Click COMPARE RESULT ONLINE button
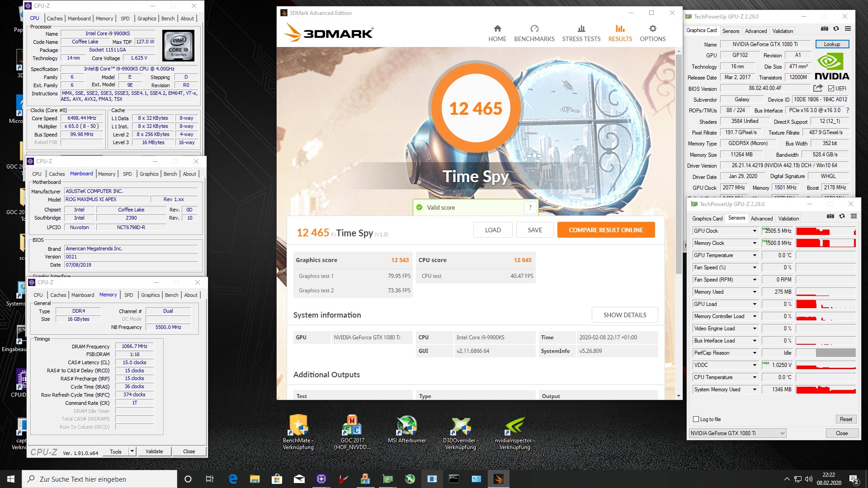 click(x=606, y=230)
